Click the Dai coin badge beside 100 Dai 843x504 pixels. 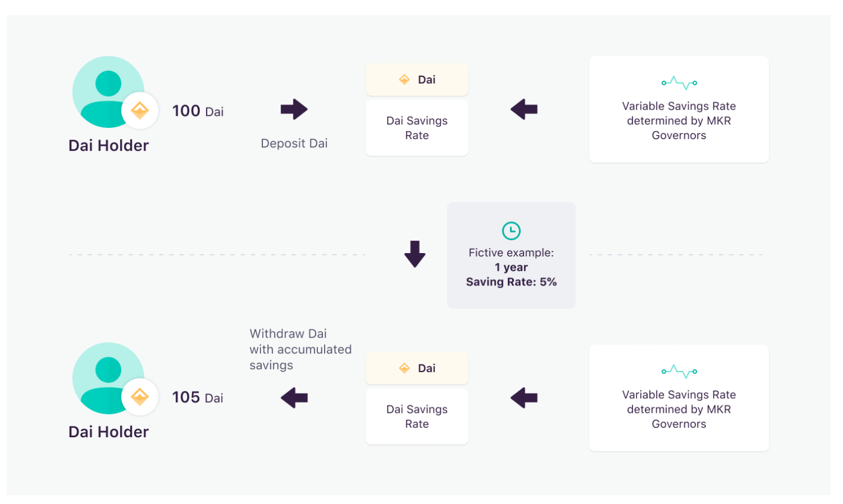click(140, 111)
